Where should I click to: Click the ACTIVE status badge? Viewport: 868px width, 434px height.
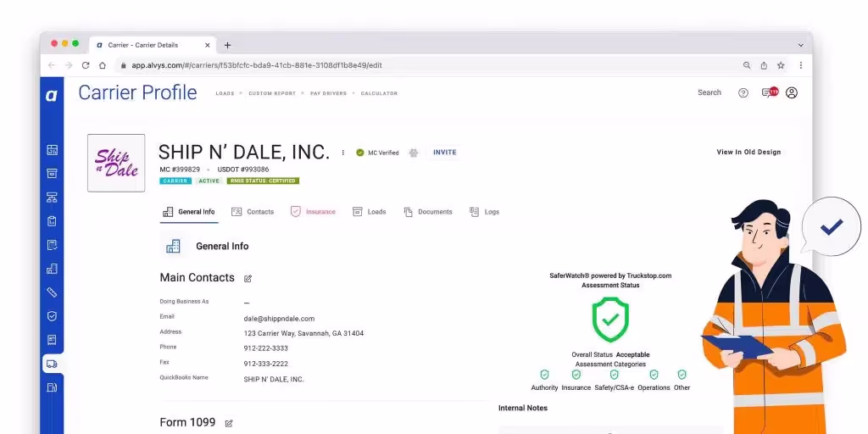pyautogui.click(x=209, y=181)
